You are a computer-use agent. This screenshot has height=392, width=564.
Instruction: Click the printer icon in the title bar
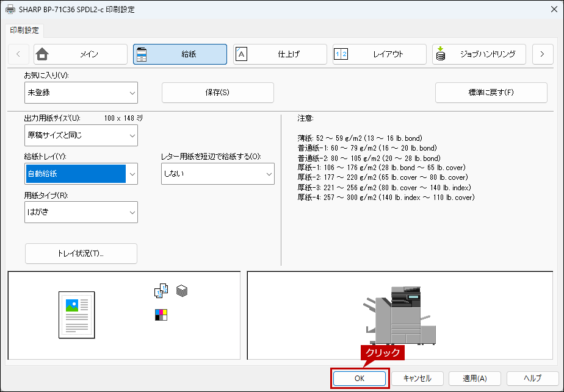(10, 10)
